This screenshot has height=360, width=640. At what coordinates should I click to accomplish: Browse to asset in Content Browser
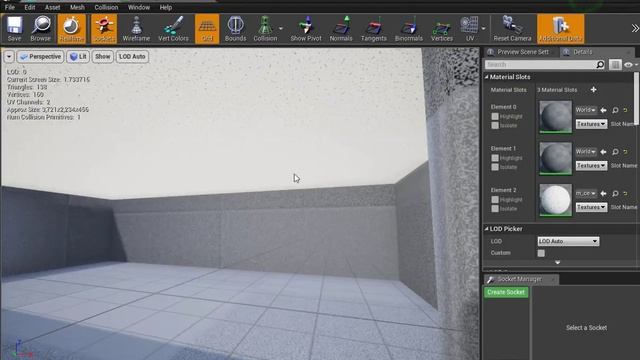pos(41,29)
